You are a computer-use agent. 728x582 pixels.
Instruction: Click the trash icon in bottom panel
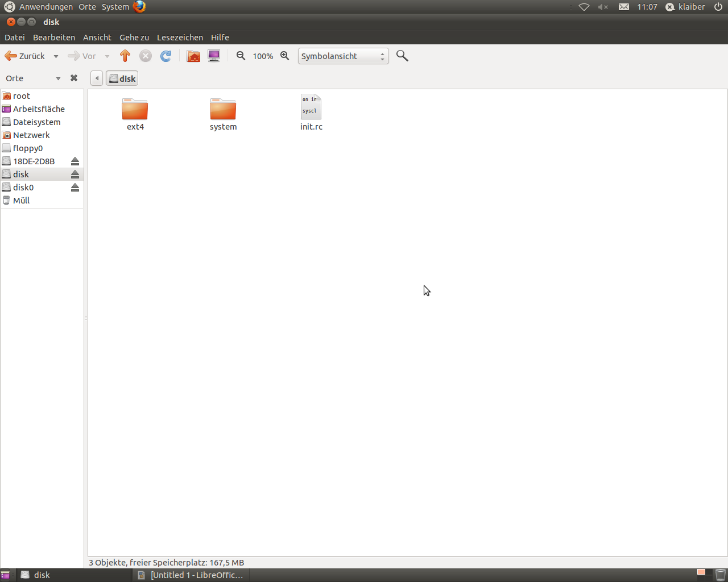click(721, 575)
